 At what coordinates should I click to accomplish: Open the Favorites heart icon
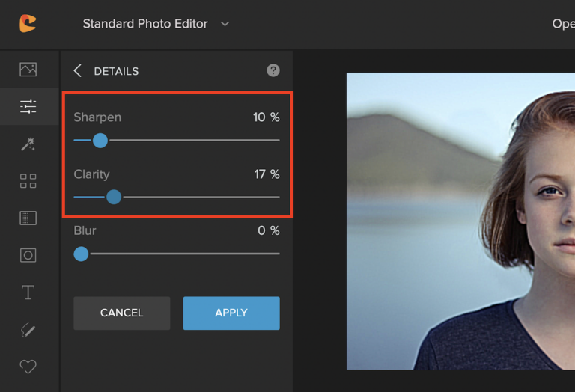pos(28,367)
